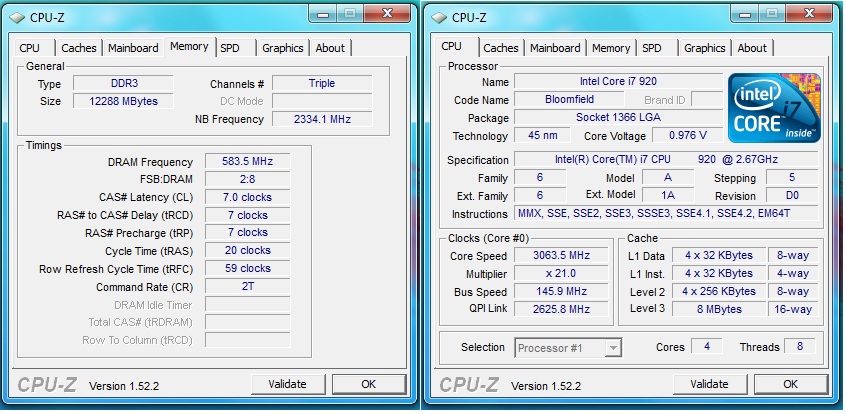Image resolution: width=846 pixels, height=414 pixels.
Task: Click the tRCD 7 clocks value
Action: tap(248, 215)
